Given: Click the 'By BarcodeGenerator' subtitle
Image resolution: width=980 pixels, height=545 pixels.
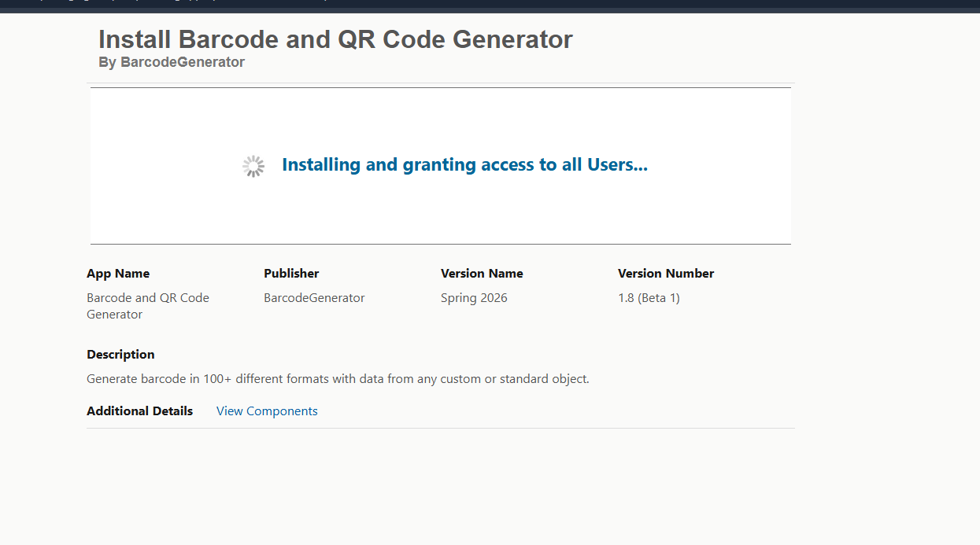Looking at the screenshot, I should pyautogui.click(x=172, y=62).
